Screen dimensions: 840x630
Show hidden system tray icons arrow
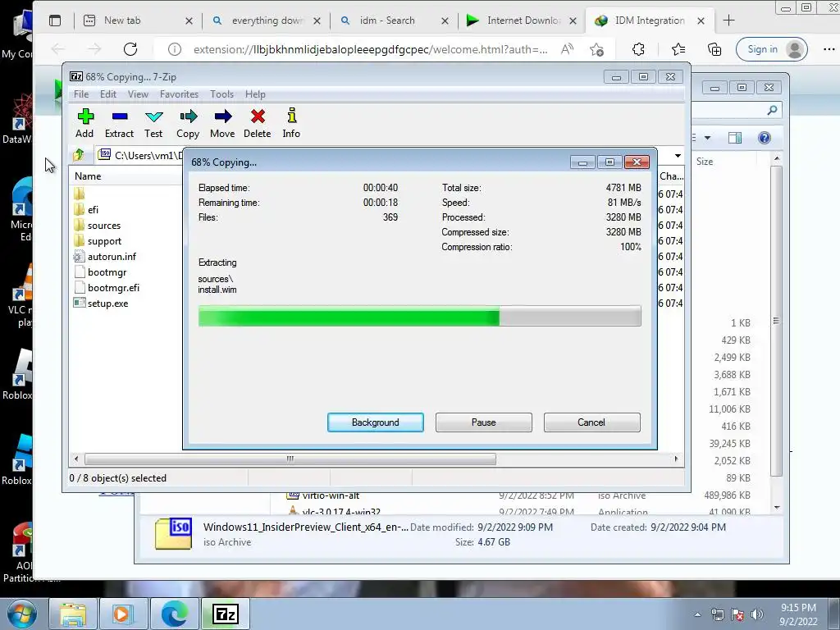tap(697, 615)
